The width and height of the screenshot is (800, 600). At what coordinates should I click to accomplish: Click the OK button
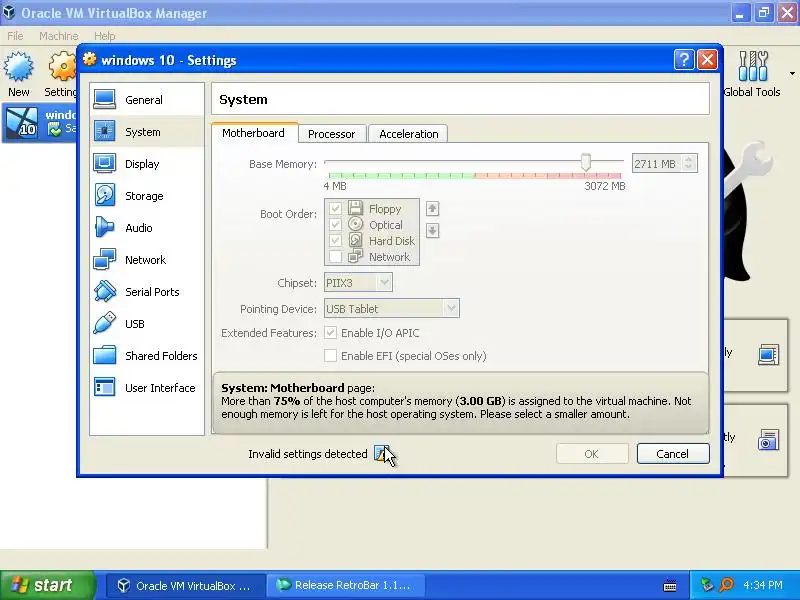[x=592, y=454]
